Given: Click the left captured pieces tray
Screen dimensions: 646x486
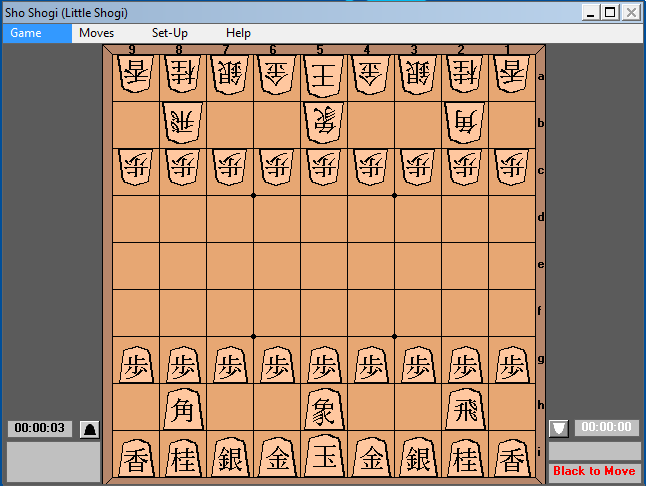Looking at the screenshot, I should click(x=54, y=461).
